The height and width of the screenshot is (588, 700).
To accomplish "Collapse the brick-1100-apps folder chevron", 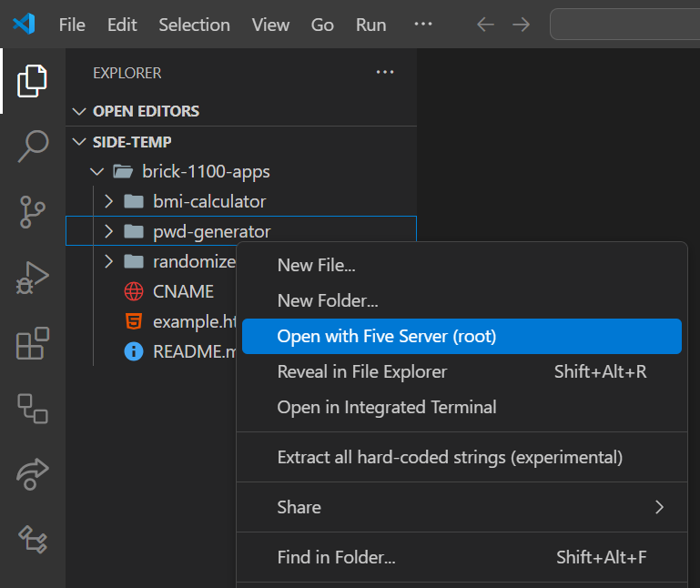I will click(96, 171).
